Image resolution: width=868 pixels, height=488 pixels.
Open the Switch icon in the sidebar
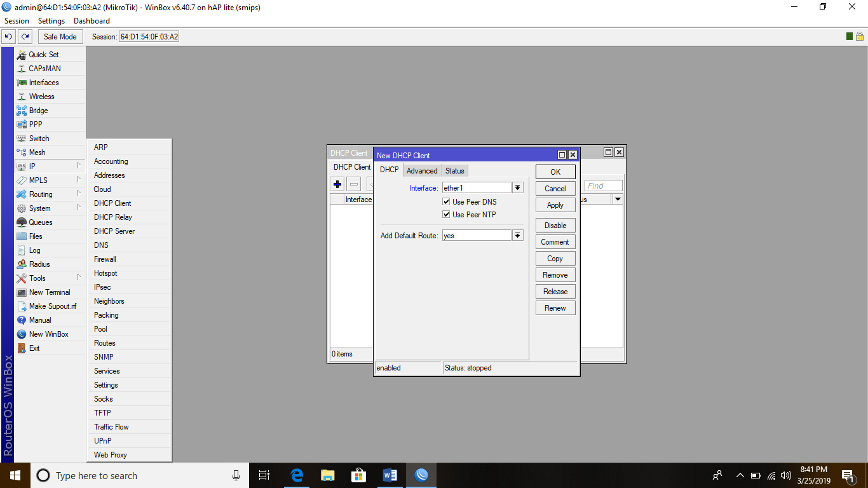click(x=22, y=139)
